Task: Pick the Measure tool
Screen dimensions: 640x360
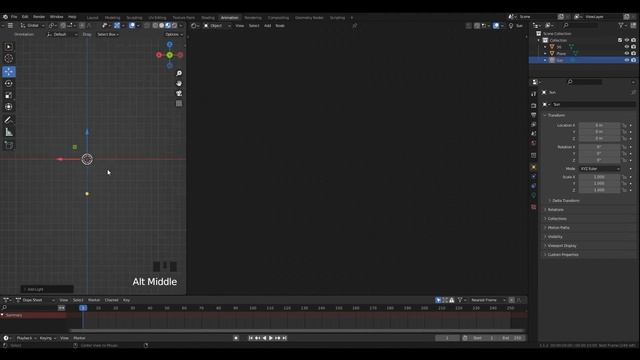Action: (9, 132)
